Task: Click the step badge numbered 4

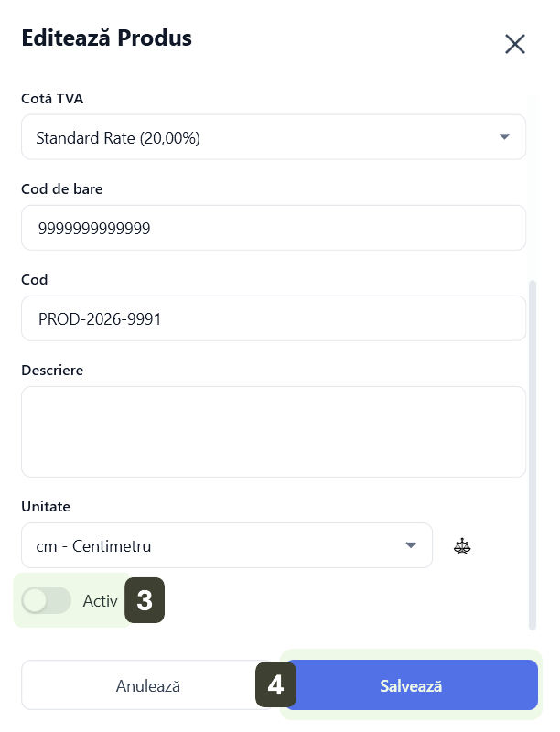Action: click(275, 685)
